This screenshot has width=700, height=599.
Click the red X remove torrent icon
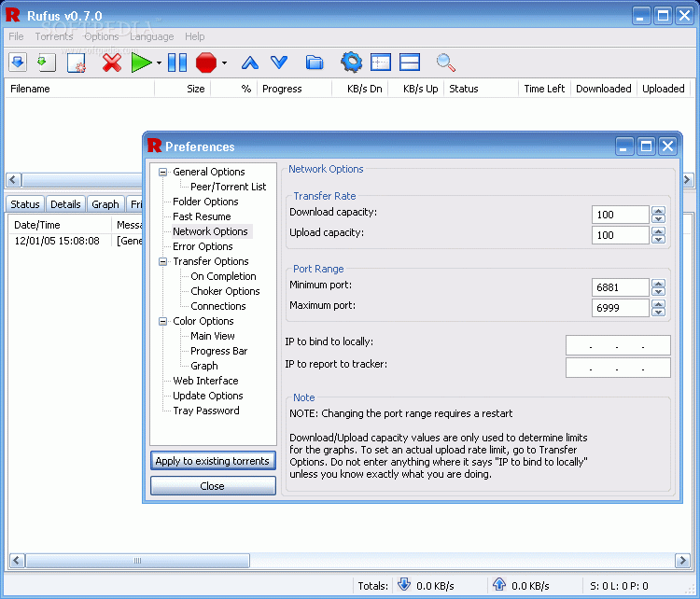pyautogui.click(x=112, y=62)
